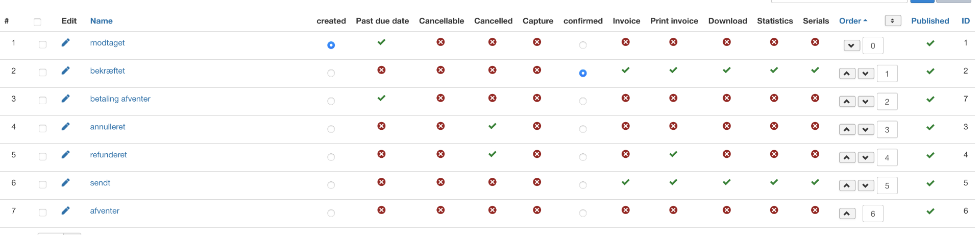Sort table by Published column
Screen dimensions: 980x235
(x=930, y=21)
